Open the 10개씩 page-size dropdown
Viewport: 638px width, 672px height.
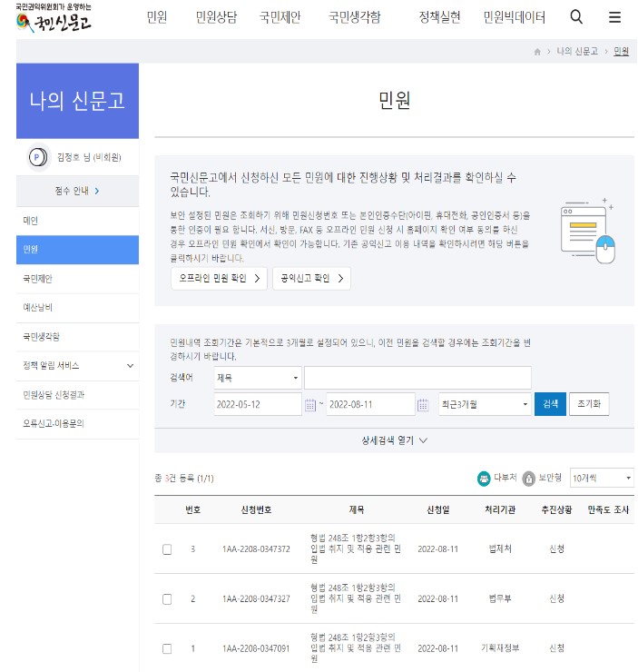602,478
